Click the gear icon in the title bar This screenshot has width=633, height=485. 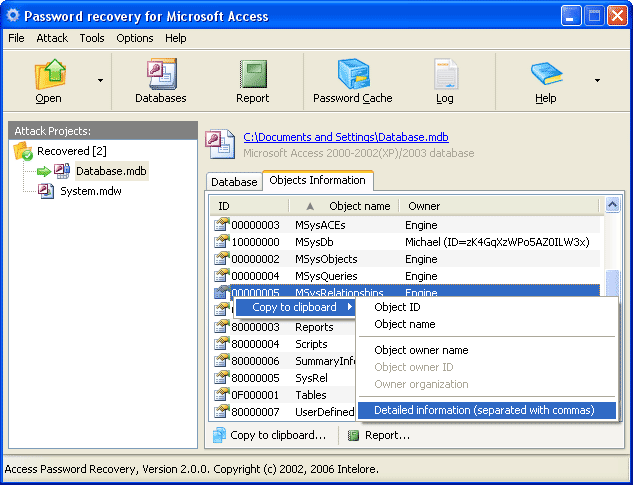13,16
